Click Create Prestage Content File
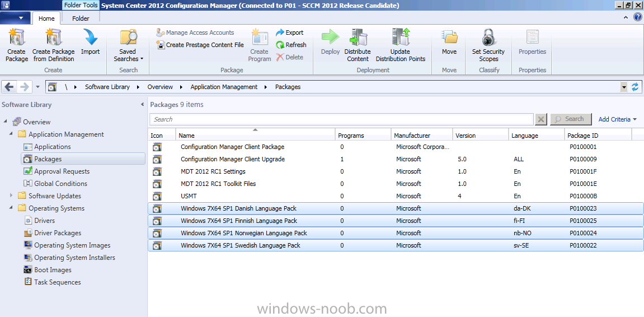The image size is (644, 317). [200, 45]
